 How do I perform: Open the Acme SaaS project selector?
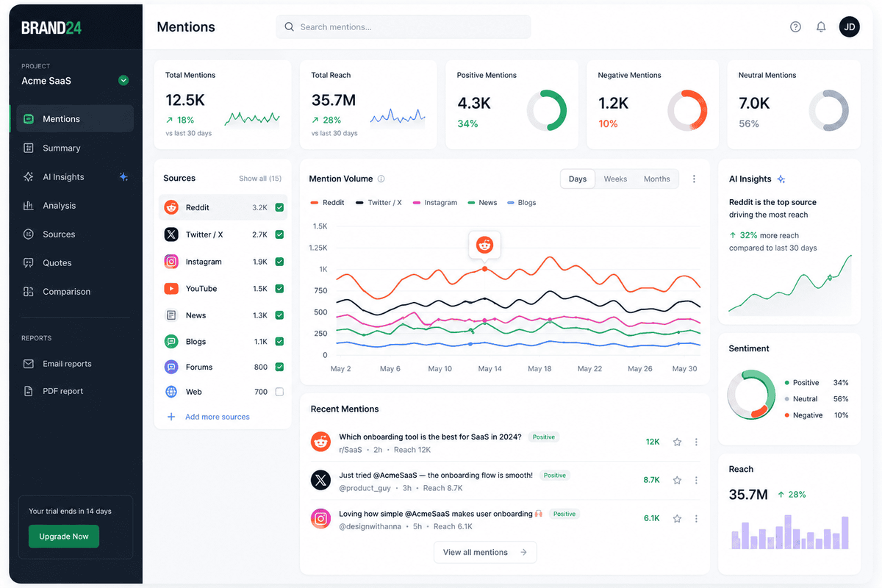pyautogui.click(x=75, y=80)
